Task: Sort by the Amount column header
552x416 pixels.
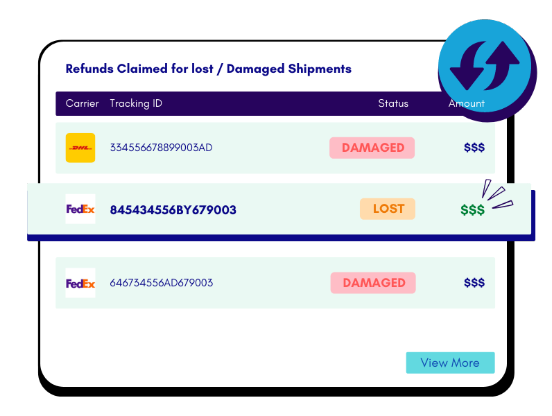Action: click(466, 103)
